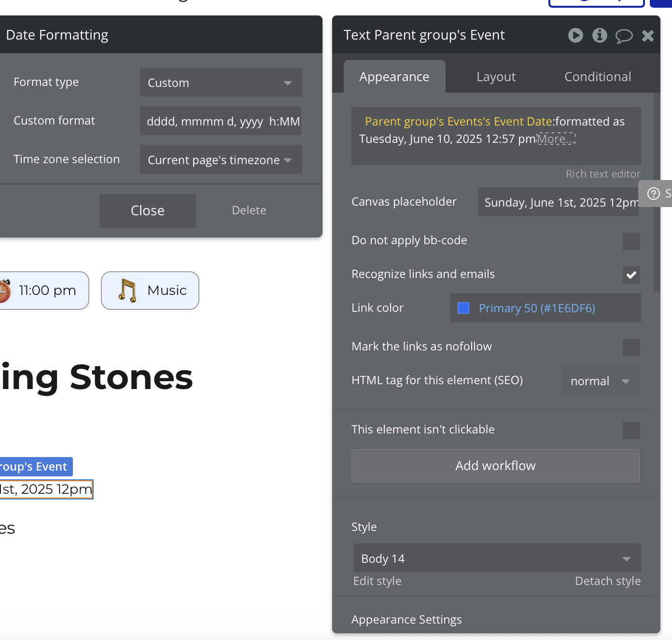
Task: Expand the Body 14 style dropdown
Action: 496,558
